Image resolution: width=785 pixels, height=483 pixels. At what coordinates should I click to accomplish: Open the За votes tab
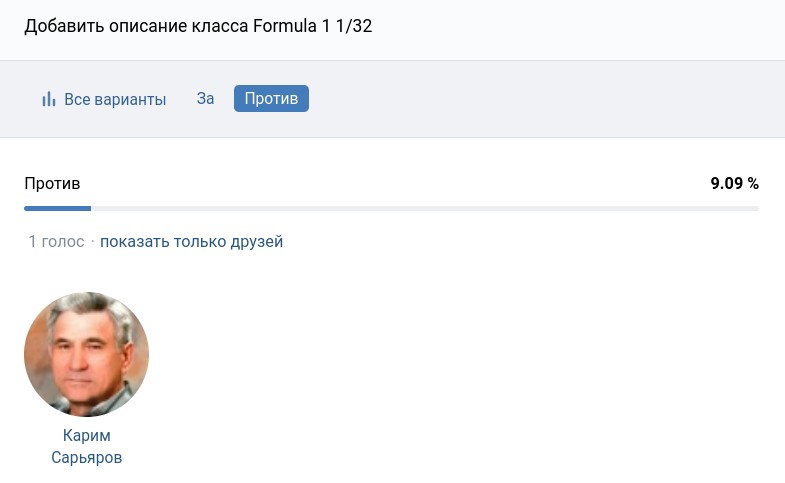click(205, 99)
